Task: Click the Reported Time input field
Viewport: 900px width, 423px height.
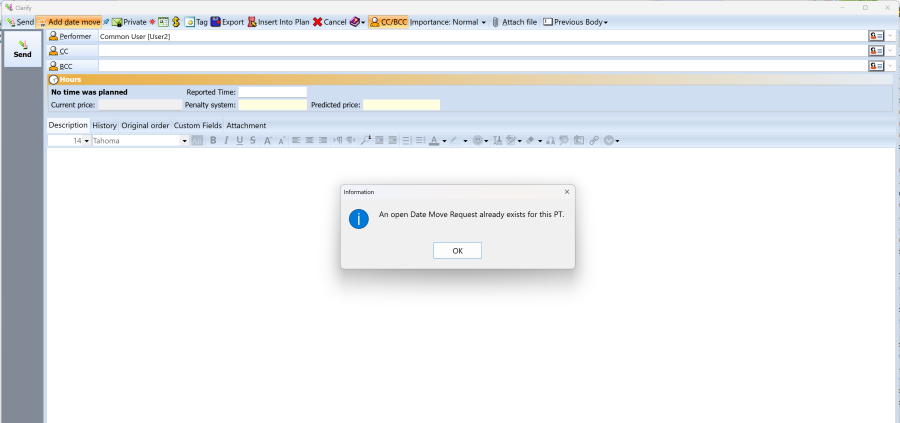Action: point(273,92)
